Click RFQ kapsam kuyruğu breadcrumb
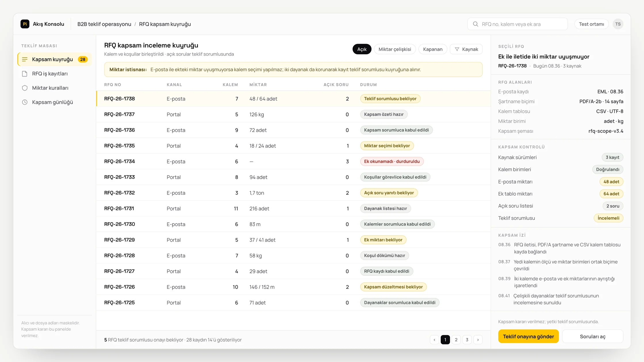The height and width of the screenshot is (362, 644). [165, 24]
